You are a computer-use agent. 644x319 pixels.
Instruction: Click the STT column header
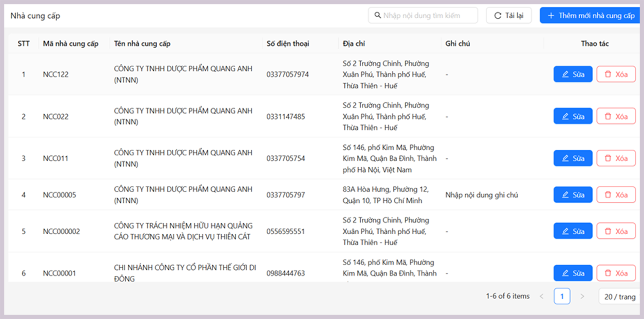(x=23, y=44)
